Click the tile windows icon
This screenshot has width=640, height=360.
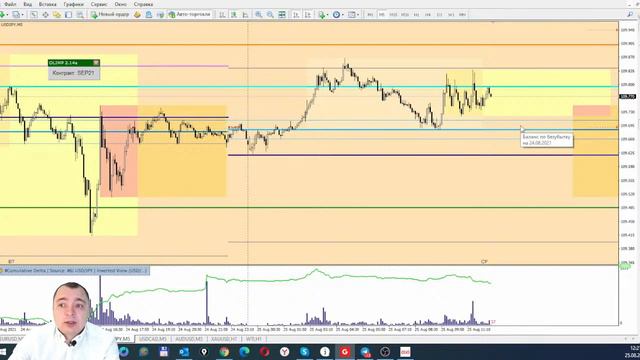[x=282, y=15]
